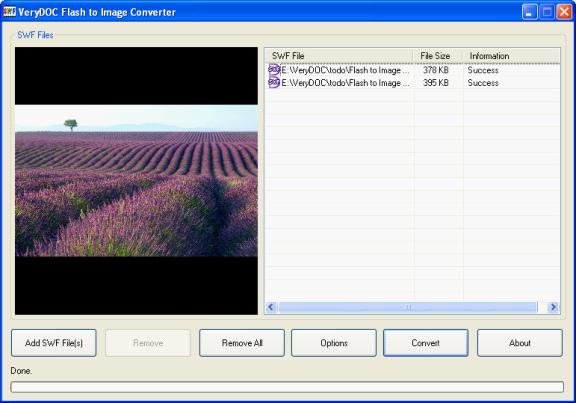
Task: Click the VeryDOC app icon in the title bar
Action: click(x=10, y=11)
